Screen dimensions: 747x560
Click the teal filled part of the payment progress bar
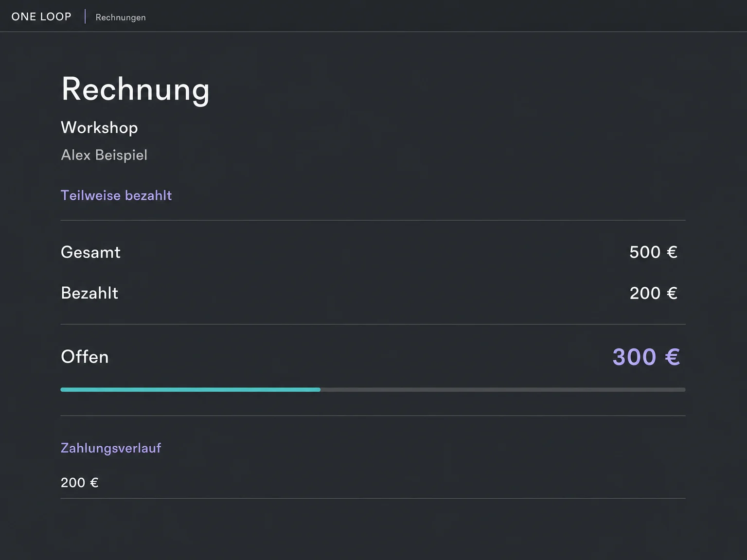click(191, 389)
